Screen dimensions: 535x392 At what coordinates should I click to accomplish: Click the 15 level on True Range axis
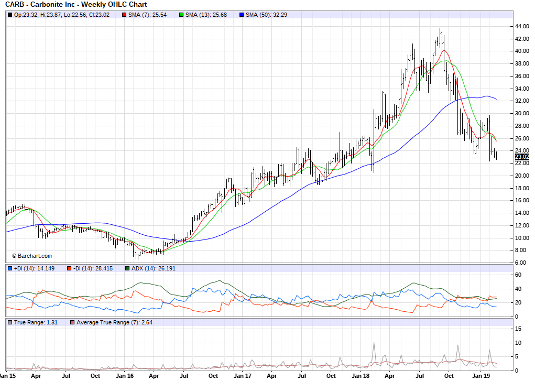518,329
